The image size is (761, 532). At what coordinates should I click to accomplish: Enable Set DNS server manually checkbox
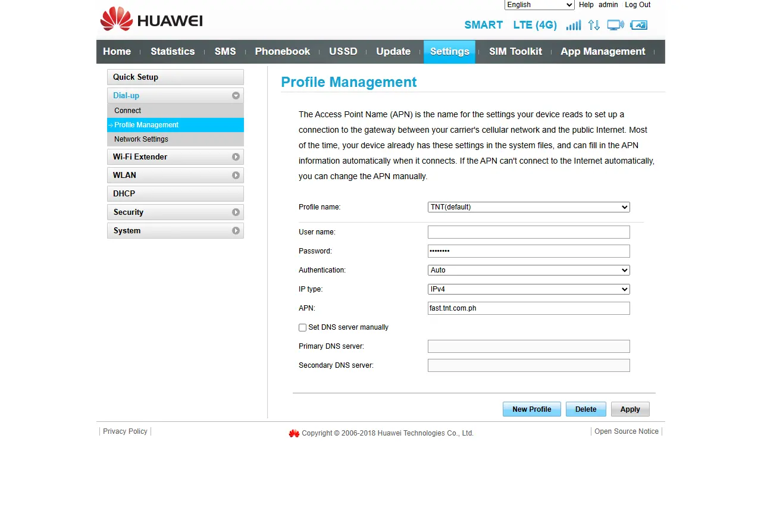302,327
